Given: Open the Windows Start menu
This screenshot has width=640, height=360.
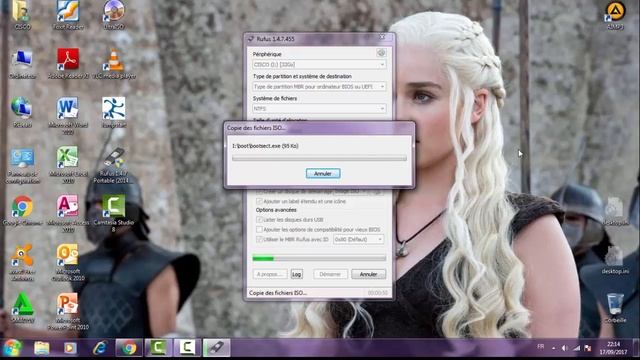Looking at the screenshot, I should point(12,348).
